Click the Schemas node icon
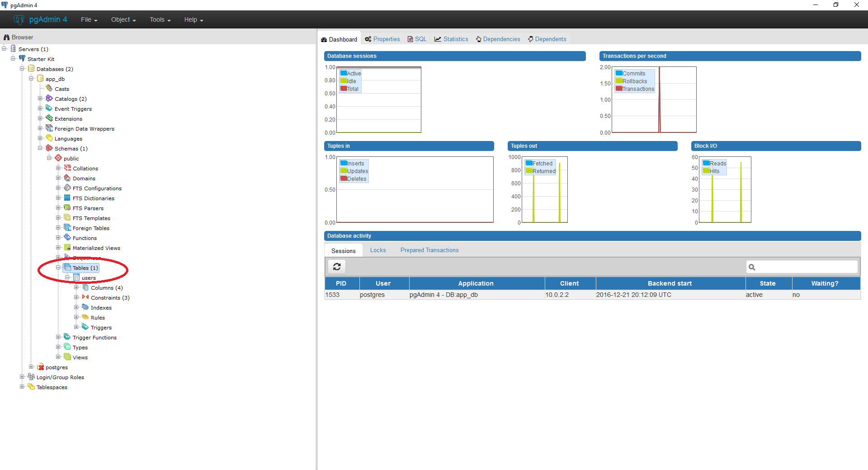The image size is (868, 470). pos(49,148)
